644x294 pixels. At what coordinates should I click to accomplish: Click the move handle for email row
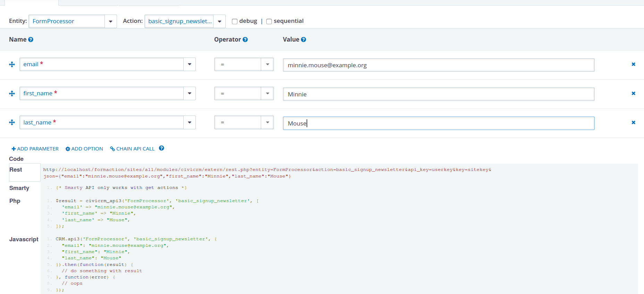click(x=12, y=64)
